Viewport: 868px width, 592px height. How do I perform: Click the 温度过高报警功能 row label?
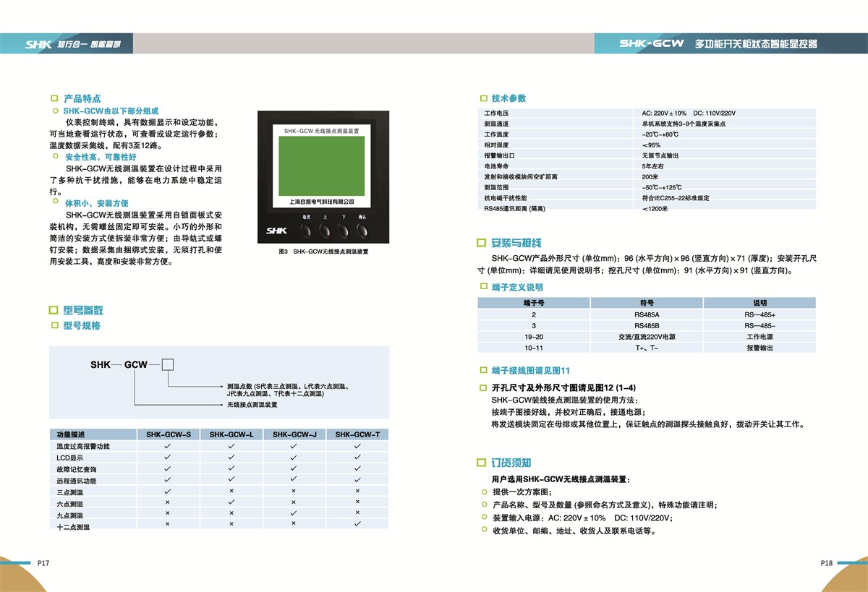click(x=84, y=447)
